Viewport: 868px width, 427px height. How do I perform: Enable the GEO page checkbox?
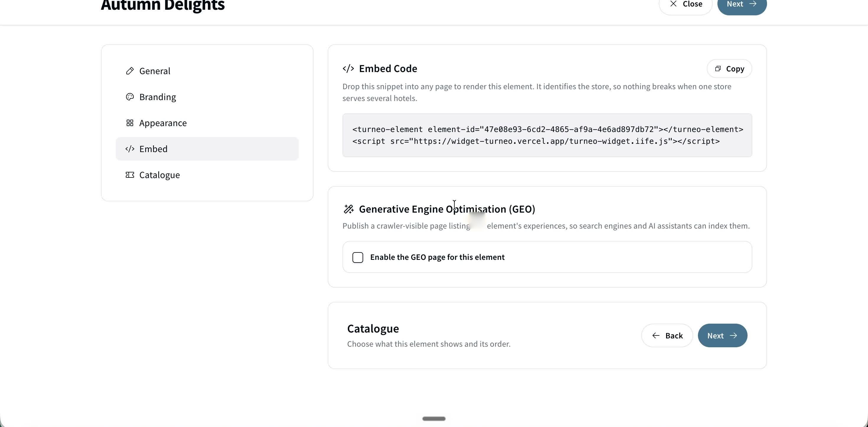(358, 257)
